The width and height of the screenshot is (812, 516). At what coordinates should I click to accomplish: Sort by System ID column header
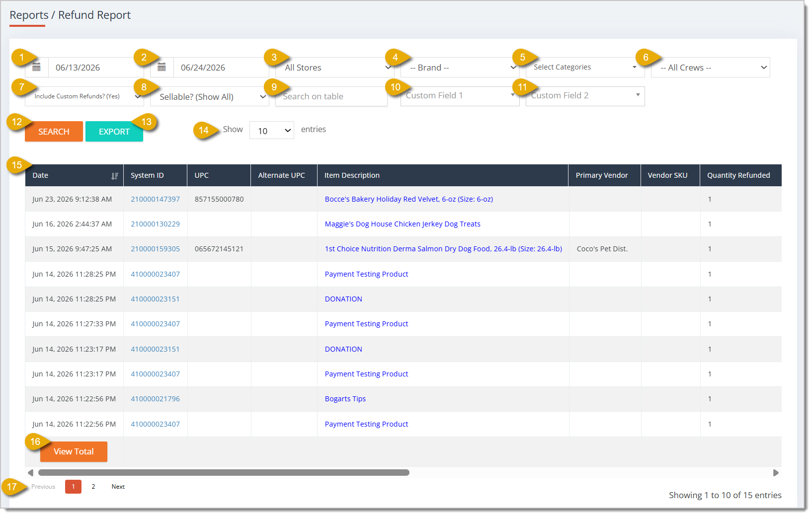coord(155,175)
